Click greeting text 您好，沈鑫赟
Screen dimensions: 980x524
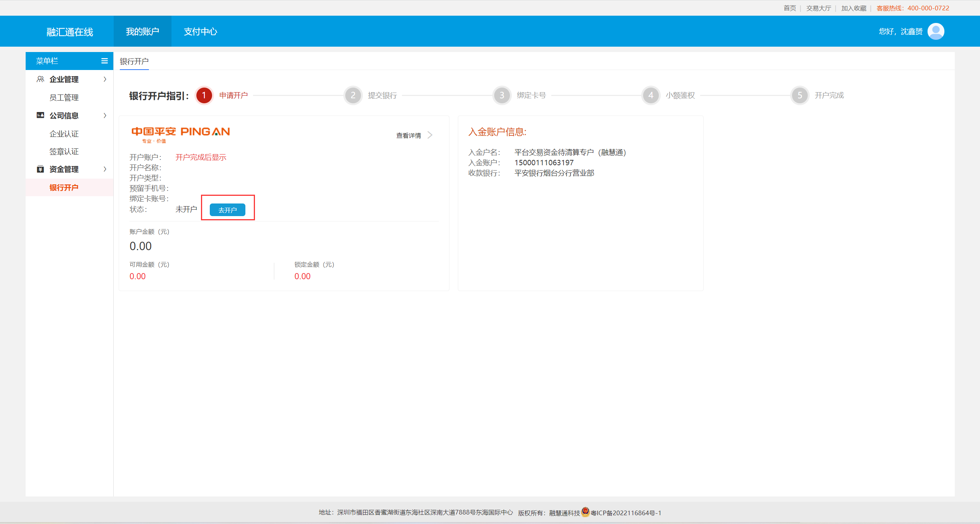coord(900,31)
